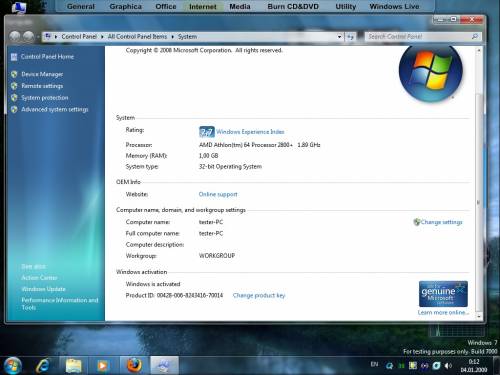Open the Windows Live dock tab
The height and width of the screenshot is (375, 500).
[394, 6]
